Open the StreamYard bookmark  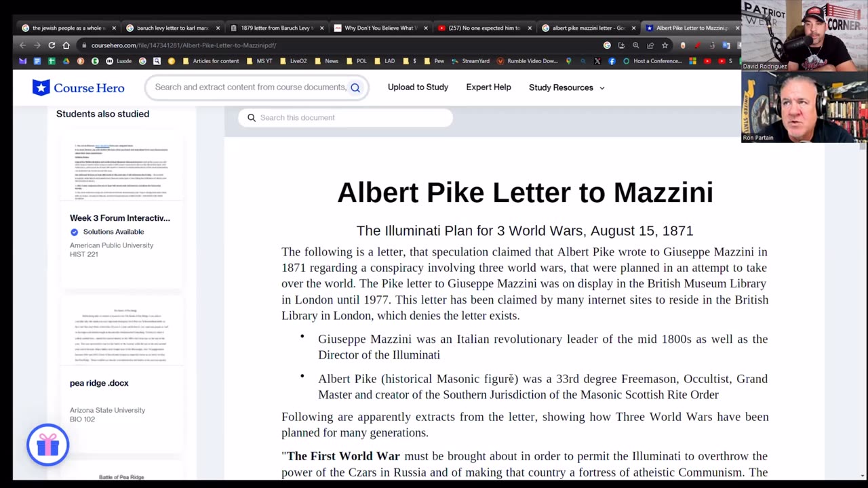tap(471, 61)
